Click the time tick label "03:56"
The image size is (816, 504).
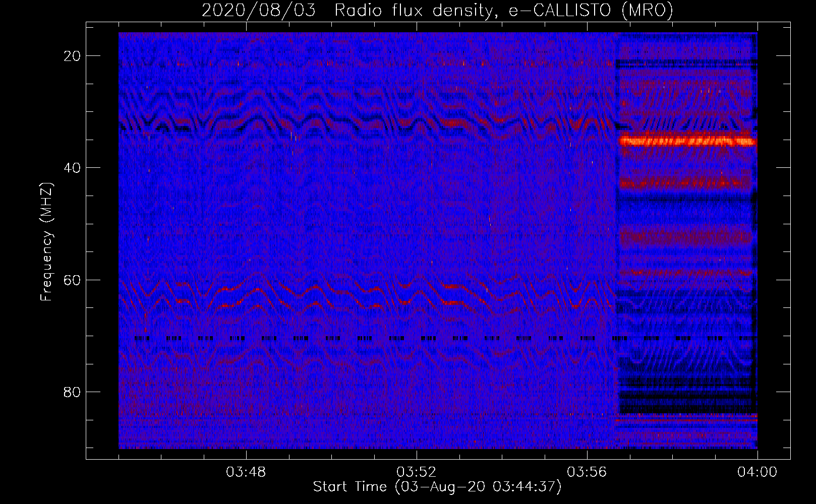tap(587, 472)
